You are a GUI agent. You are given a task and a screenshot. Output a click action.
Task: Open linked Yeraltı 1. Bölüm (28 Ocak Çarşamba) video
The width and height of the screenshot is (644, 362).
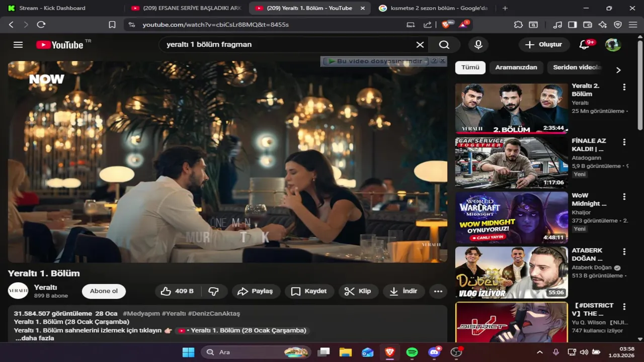[x=242, y=330]
